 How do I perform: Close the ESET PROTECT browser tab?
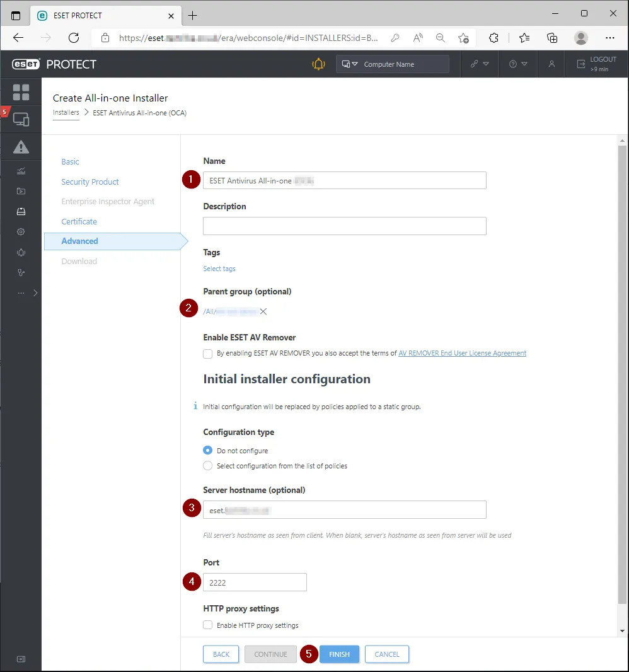[171, 16]
